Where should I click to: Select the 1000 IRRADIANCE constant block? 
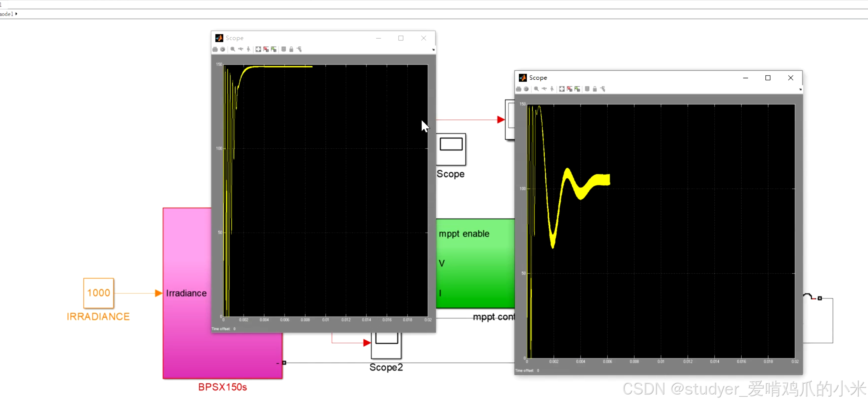coord(99,293)
